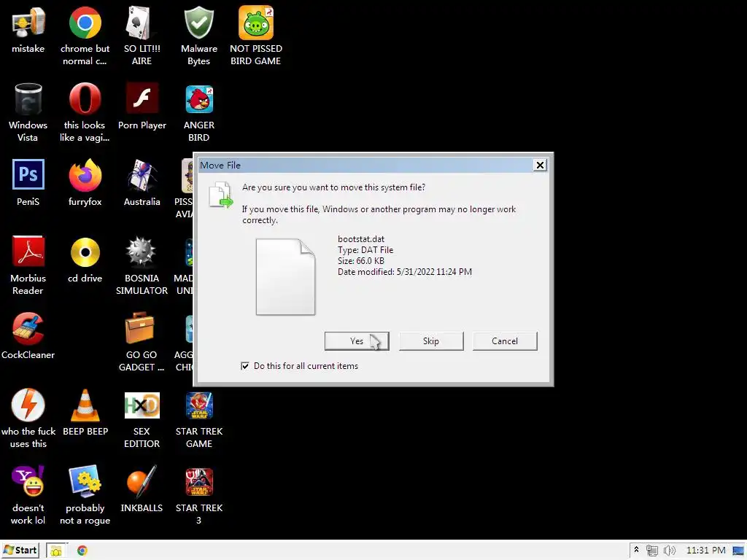This screenshot has height=560, width=747.
Task: Click the Skip button in Move File
Action: 431,341
